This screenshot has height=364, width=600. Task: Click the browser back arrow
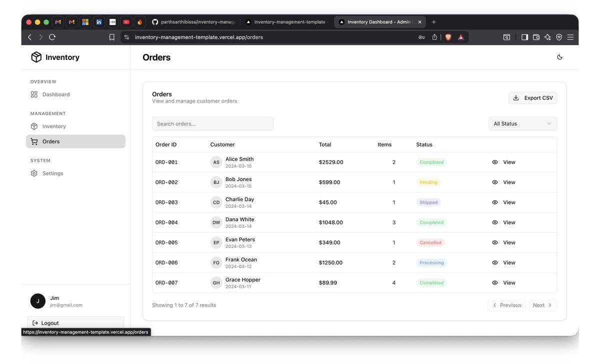(29, 37)
